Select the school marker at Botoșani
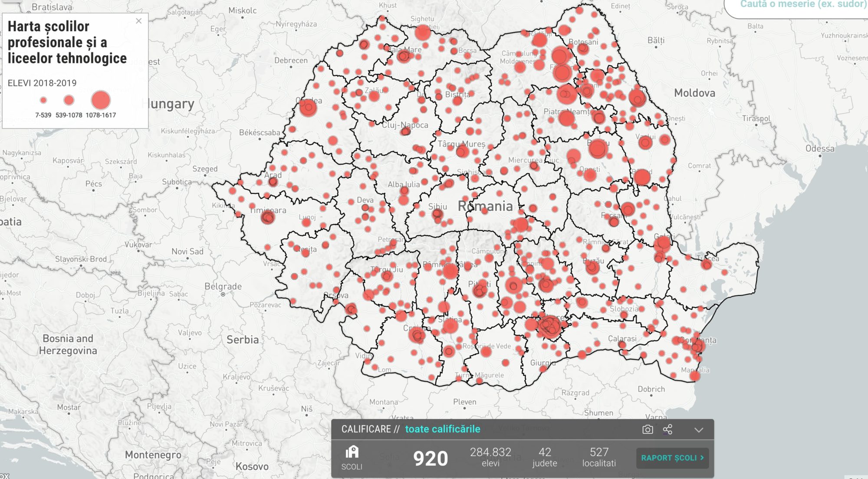 tap(583, 48)
